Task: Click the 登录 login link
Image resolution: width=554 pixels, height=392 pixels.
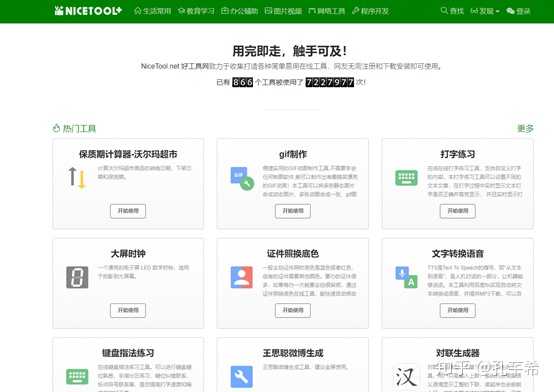Action: 518,11
